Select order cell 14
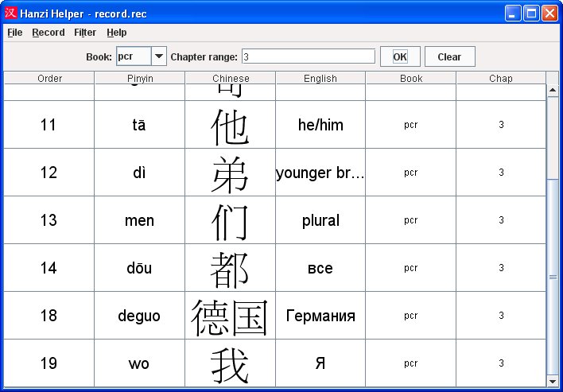Image resolution: width=563 pixels, height=392 pixels. [49, 268]
